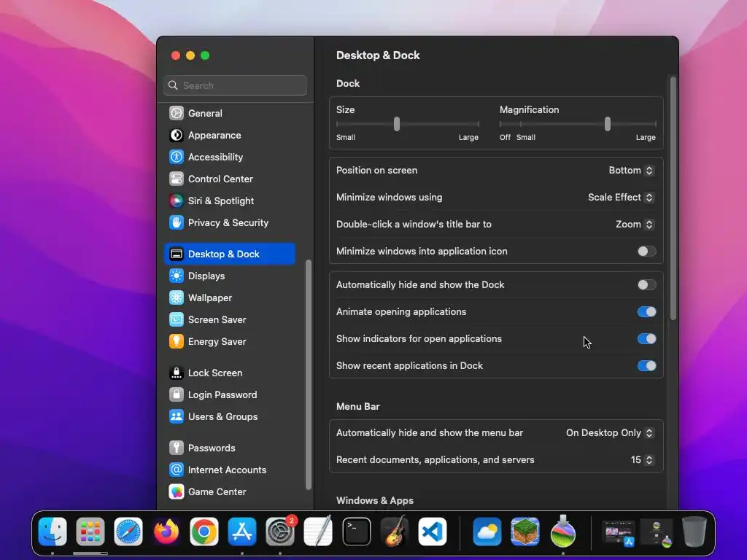Enable Automatically hide and show the Dock
Viewport: 747px width, 560px height.
(x=646, y=285)
